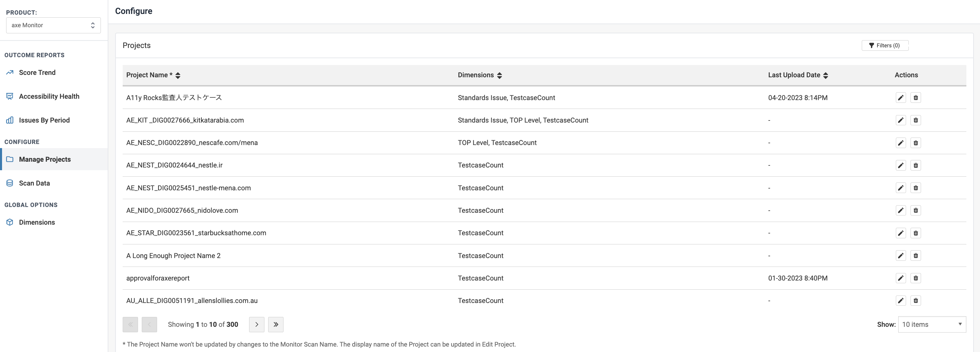
Task: Select the Manage Projects folder icon
Action: (10, 159)
